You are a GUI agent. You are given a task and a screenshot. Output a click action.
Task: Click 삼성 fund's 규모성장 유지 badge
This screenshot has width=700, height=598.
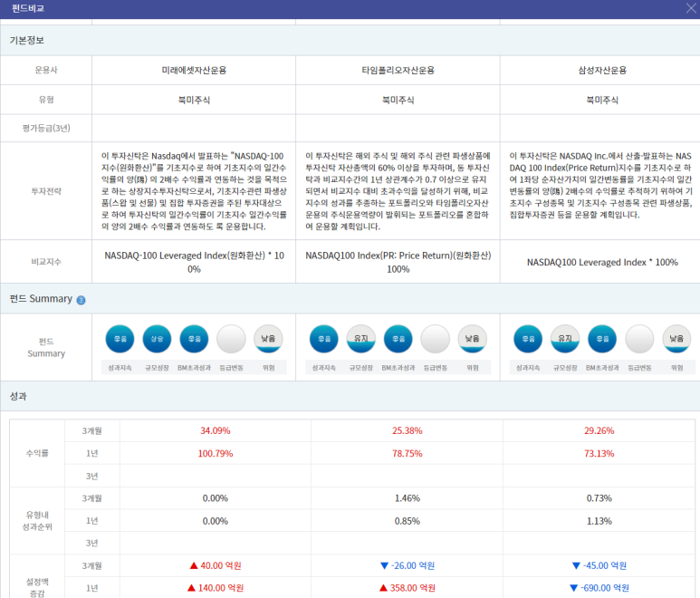(x=565, y=339)
